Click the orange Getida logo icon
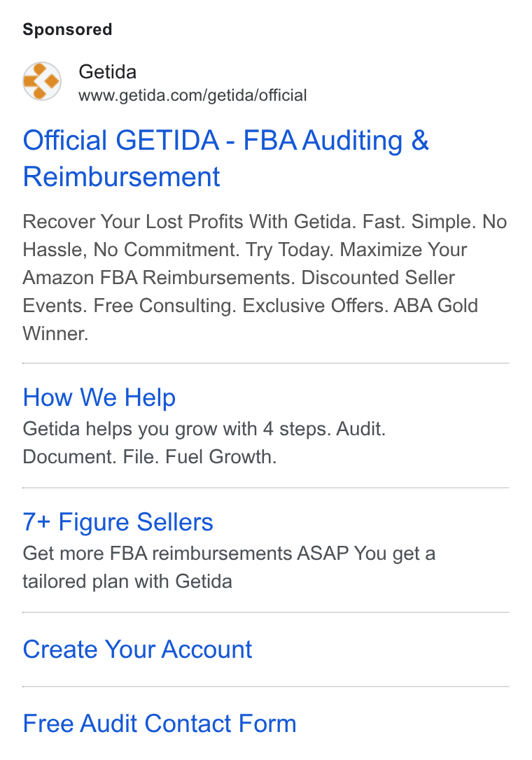 [42, 81]
